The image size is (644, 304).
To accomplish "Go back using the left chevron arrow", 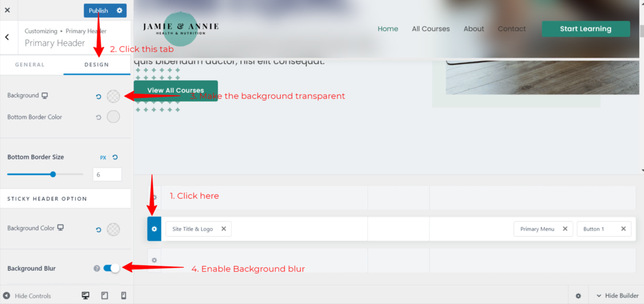I will [7, 38].
